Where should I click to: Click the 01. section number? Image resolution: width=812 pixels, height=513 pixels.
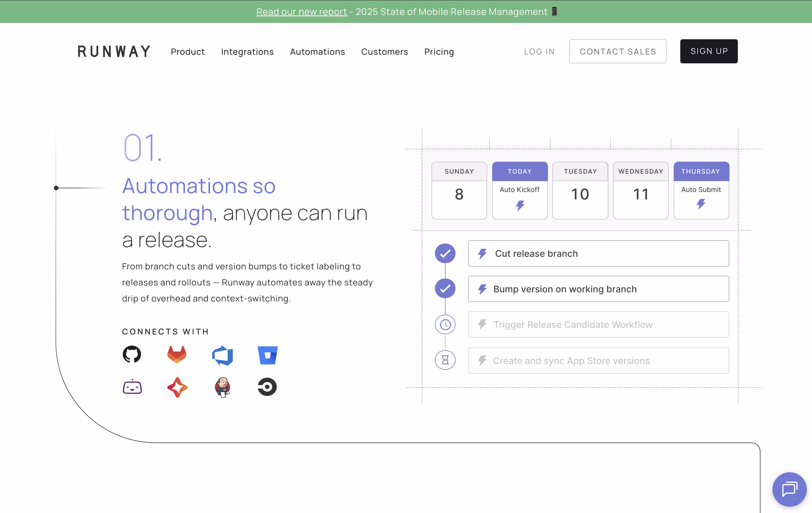142,148
